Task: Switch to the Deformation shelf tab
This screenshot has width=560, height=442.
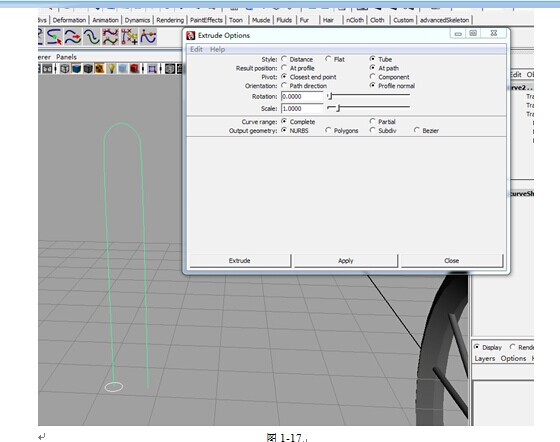Action: coord(69,20)
